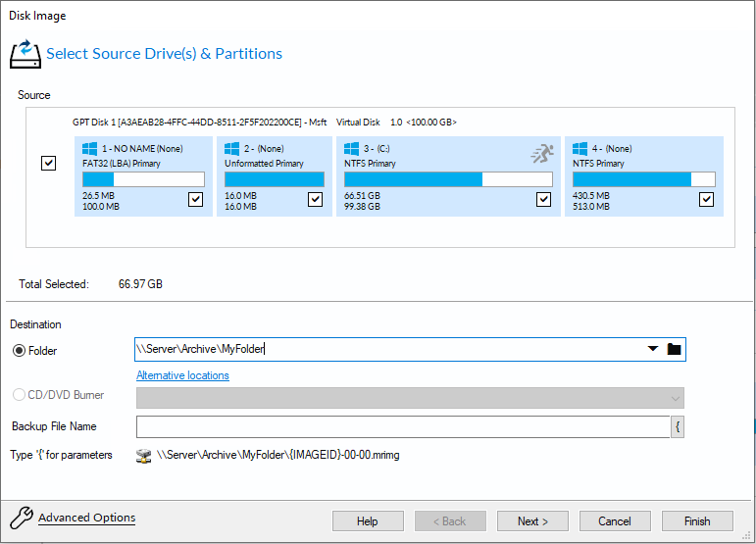The width and height of the screenshot is (756, 544).
Task: Expand the destination folder path dropdown
Action: (653, 349)
